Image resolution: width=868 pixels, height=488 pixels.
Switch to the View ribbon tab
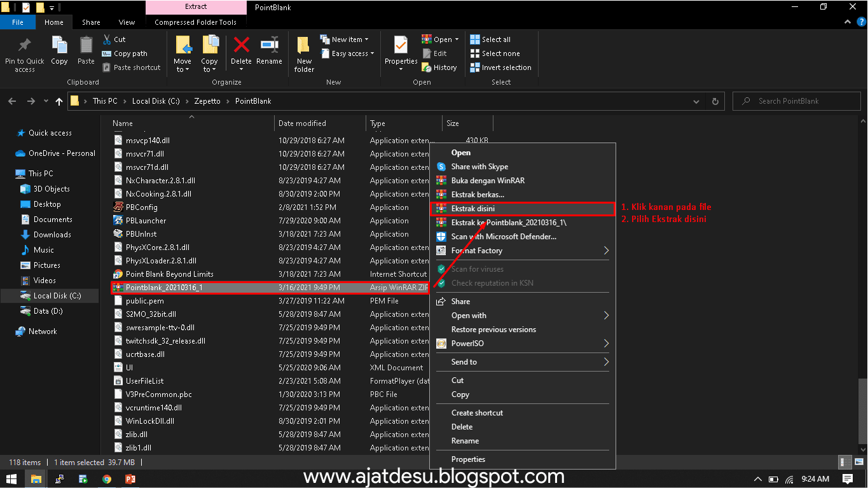127,22
